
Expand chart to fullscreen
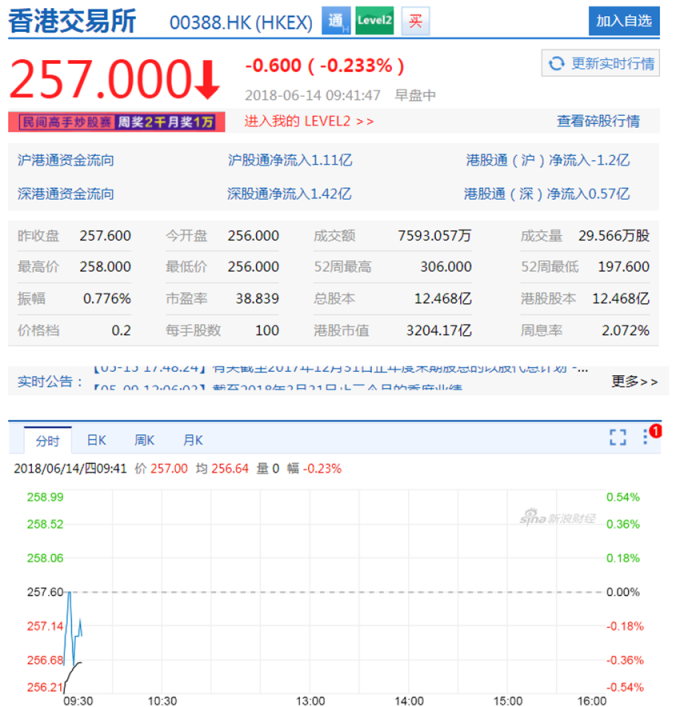pyautogui.click(x=617, y=437)
